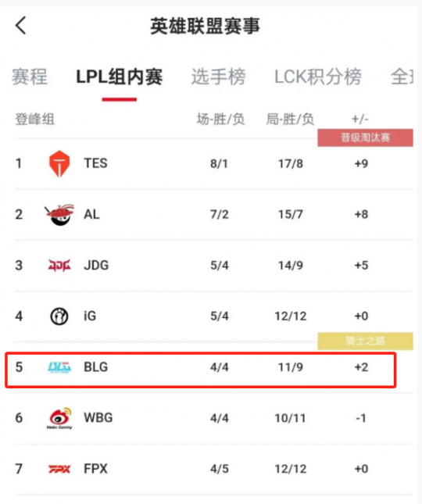Open the BLG team name

coord(96,367)
